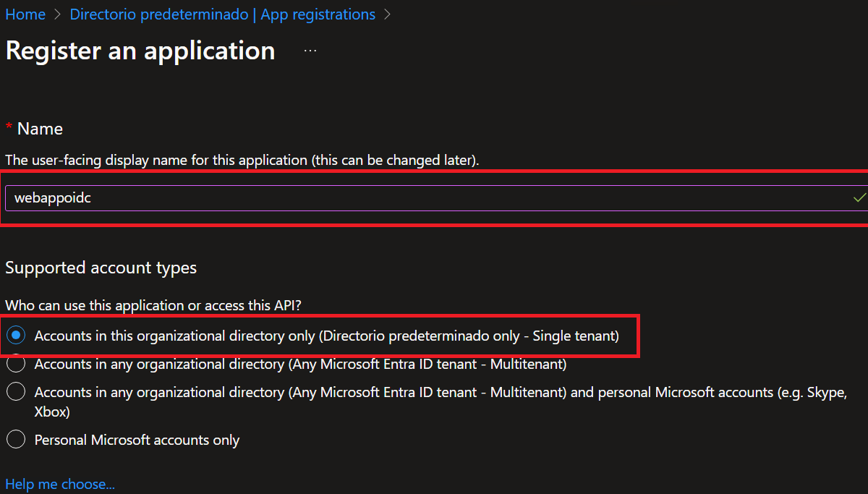Click the Register an application heading
This screenshot has width=868, height=494.
point(140,51)
